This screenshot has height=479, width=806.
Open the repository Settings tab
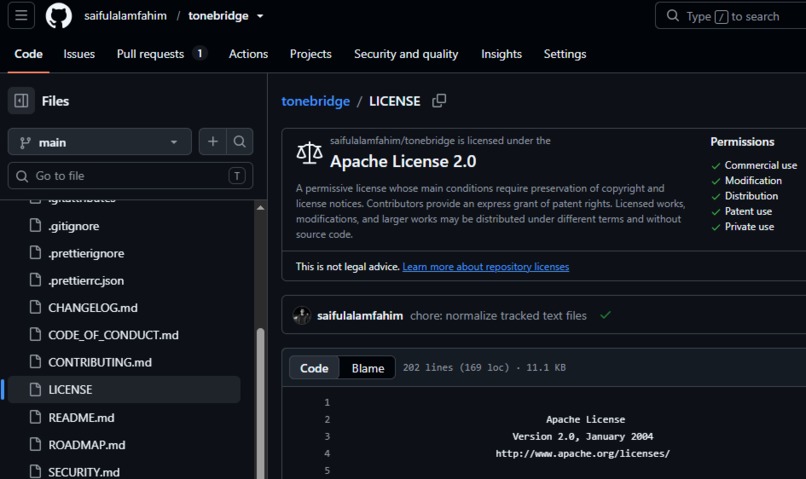click(x=565, y=54)
